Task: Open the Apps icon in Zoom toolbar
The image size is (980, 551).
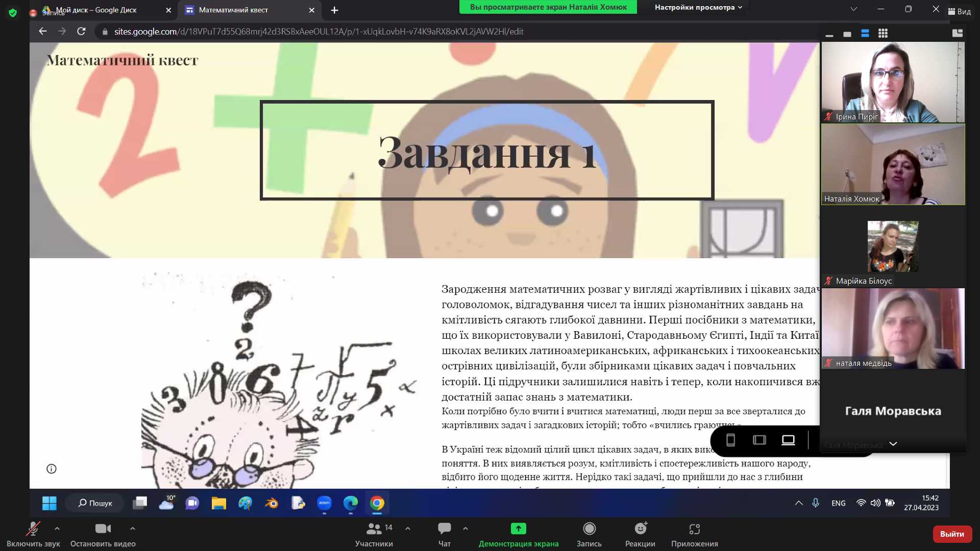Action: (x=694, y=529)
